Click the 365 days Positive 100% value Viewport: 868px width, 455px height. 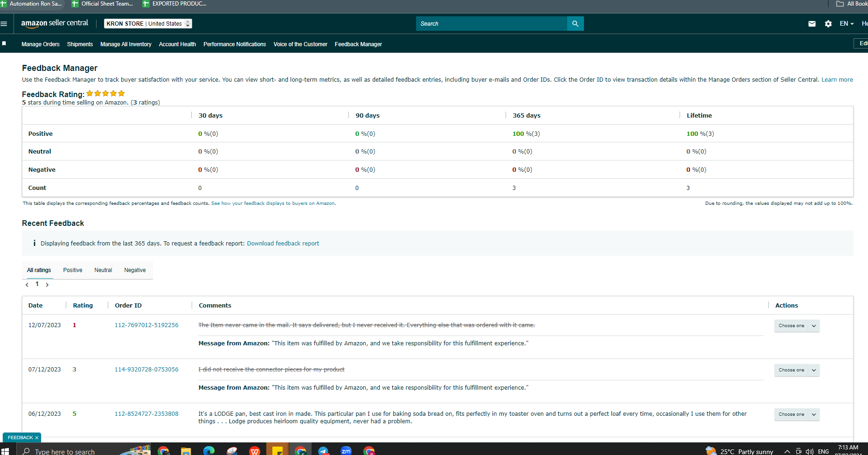tap(526, 134)
